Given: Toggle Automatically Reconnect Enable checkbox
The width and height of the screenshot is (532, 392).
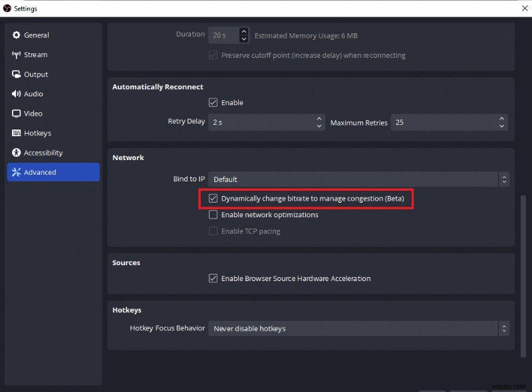Looking at the screenshot, I should [213, 102].
